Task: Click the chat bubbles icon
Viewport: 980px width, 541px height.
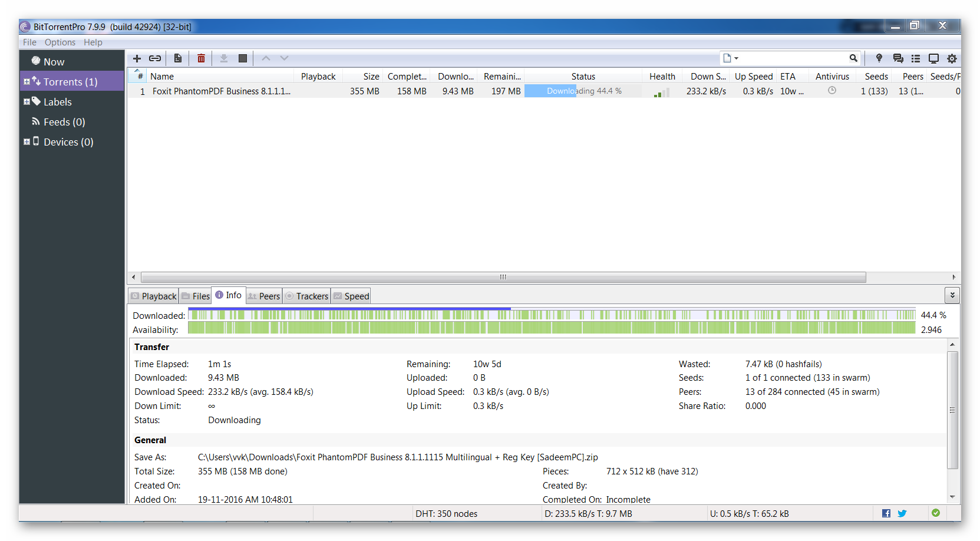Action: (x=898, y=58)
